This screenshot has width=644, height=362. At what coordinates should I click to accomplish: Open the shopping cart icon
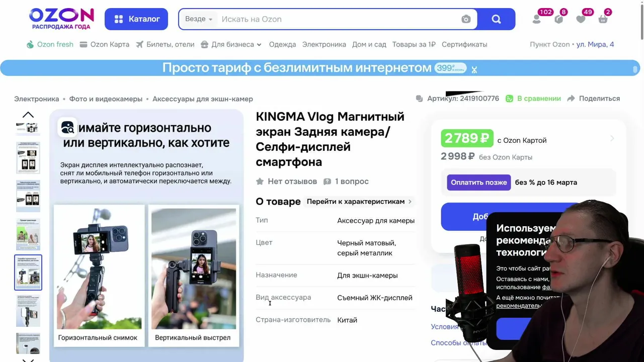point(603,19)
